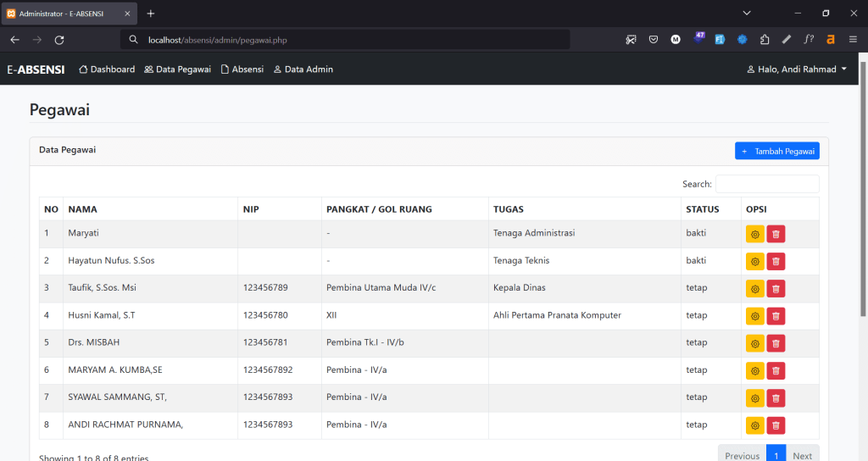This screenshot has height=461, width=868.
Task: Click the Next pagination button
Action: pos(802,455)
